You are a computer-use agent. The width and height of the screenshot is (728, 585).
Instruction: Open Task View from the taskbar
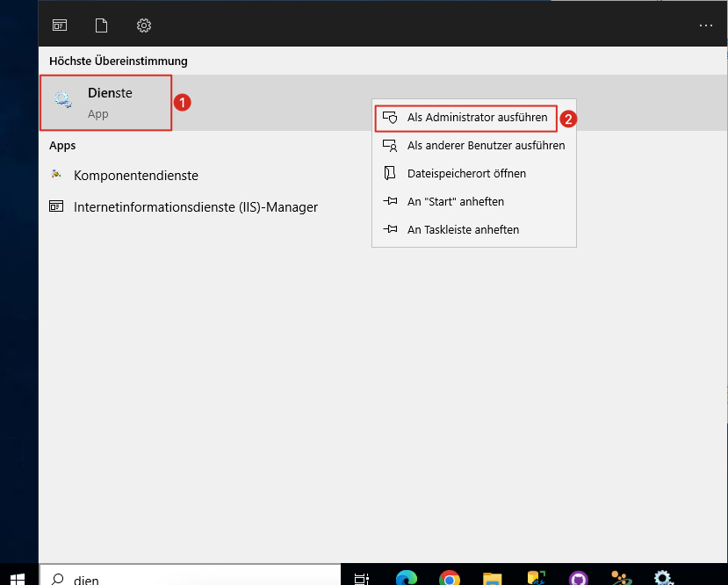[x=361, y=579]
